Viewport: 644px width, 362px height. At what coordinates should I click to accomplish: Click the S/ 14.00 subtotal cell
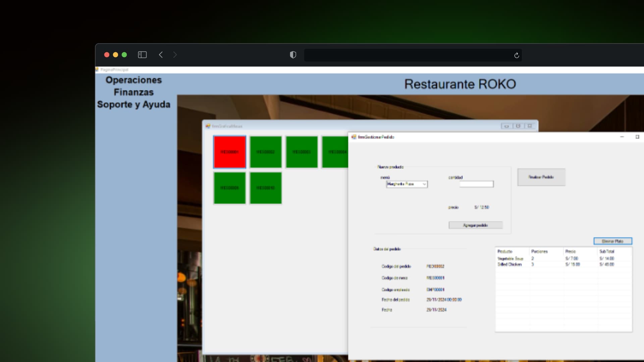point(607,258)
